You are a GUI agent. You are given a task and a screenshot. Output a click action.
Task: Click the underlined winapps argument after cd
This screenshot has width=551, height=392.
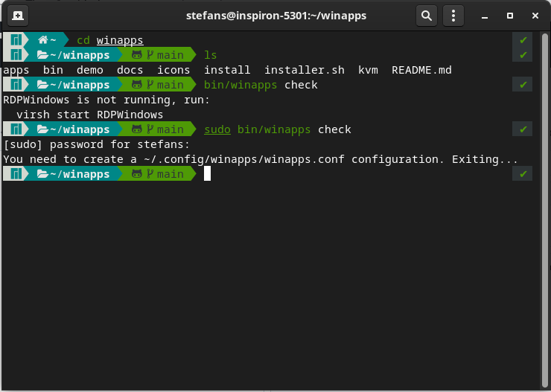tap(120, 40)
